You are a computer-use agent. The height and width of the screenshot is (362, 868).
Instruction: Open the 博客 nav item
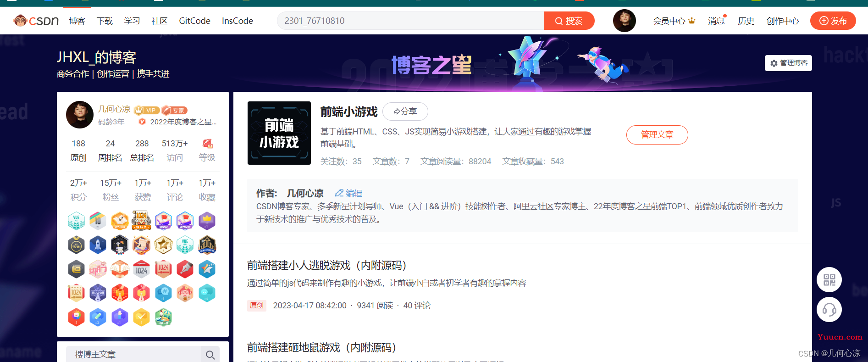tap(77, 21)
